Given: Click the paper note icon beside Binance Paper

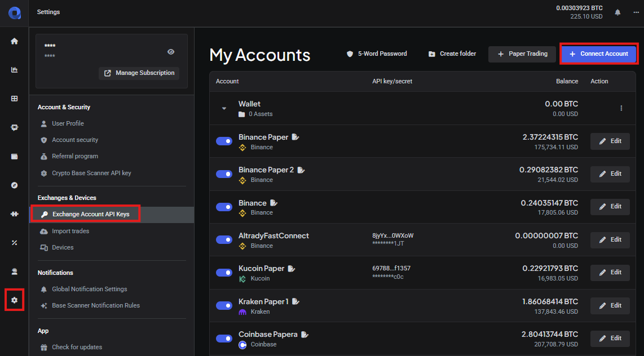Looking at the screenshot, I should (295, 136).
